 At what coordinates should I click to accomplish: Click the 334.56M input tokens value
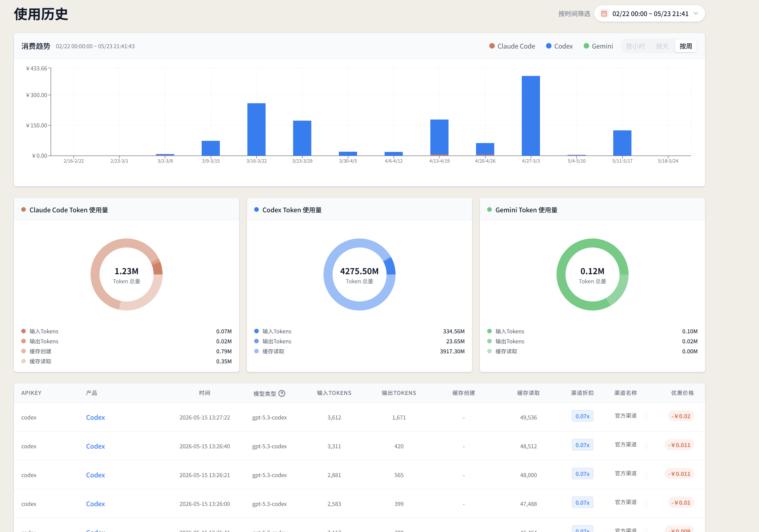point(454,331)
